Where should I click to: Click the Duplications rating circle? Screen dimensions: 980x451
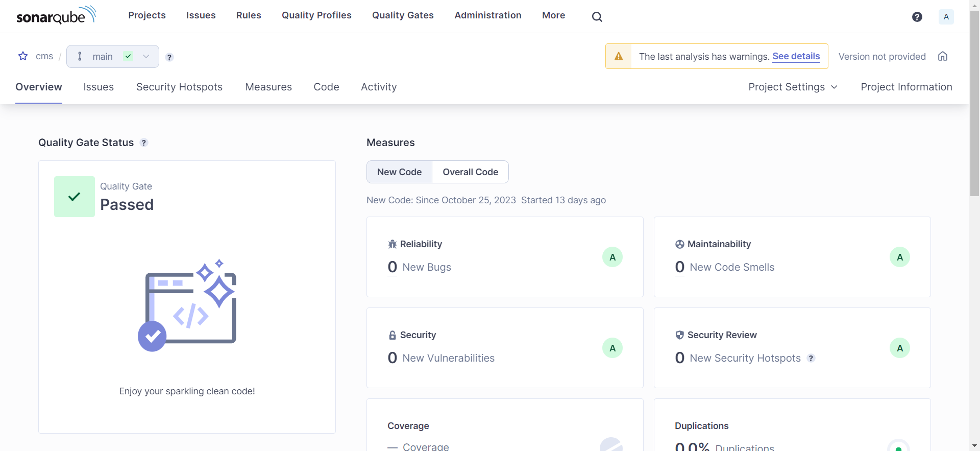pos(899,445)
